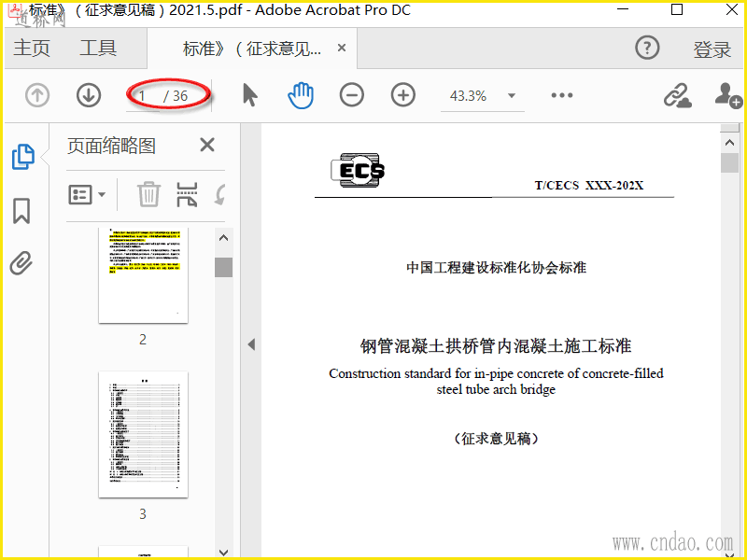
Task: Close the 页面缩略图 panel
Action: (207, 145)
